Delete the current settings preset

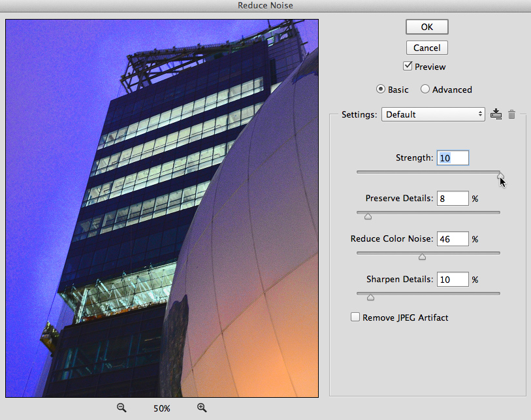click(512, 114)
